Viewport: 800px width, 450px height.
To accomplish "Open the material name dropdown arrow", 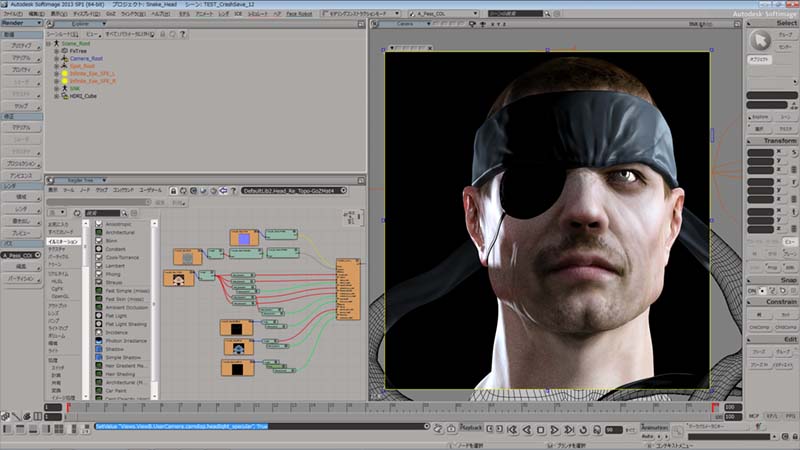I will [x=343, y=190].
